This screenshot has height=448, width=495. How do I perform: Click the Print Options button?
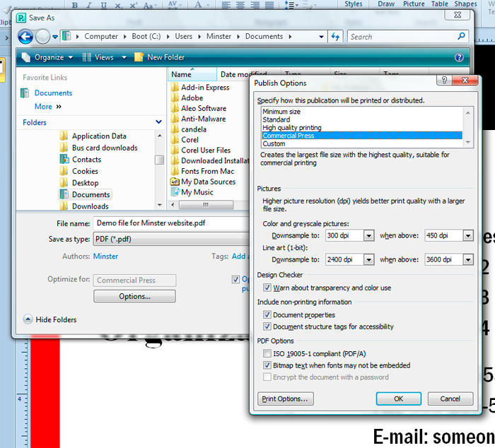pos(285,399)
